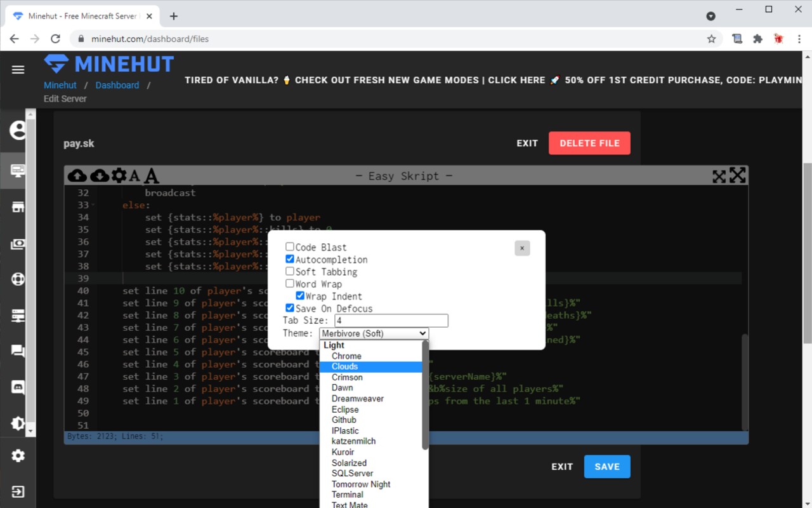Viewport: 812px width, 508px height.
Task: Open the credits money sidebar icon
Action: [x=18, y=244]
